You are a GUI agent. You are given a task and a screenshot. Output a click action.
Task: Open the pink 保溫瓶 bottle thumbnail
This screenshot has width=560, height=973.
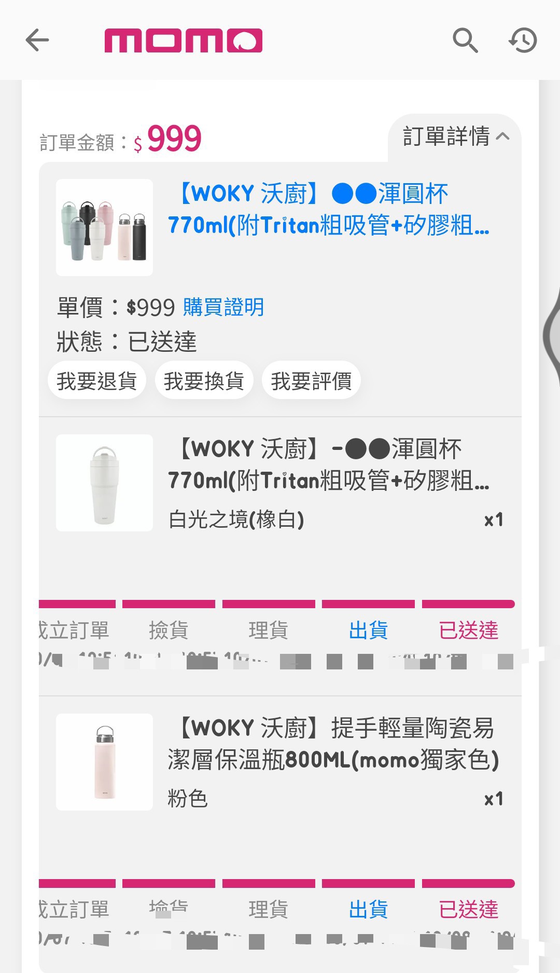click(104, 762)
